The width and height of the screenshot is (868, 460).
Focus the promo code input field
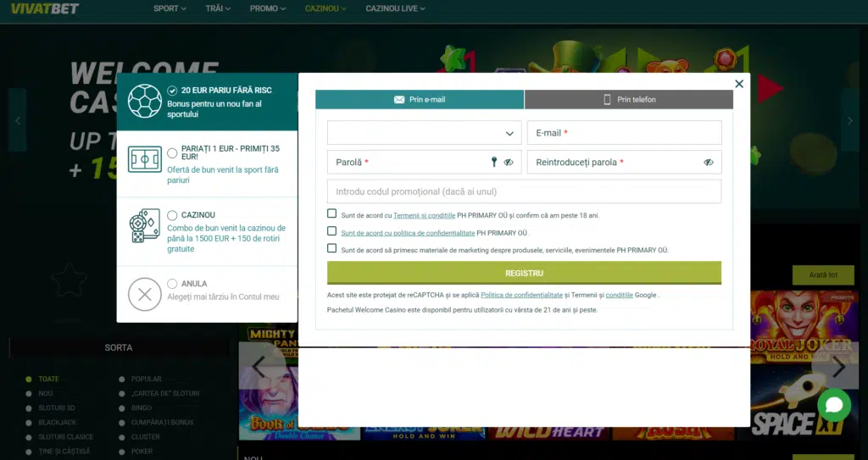tap(524, 191)
